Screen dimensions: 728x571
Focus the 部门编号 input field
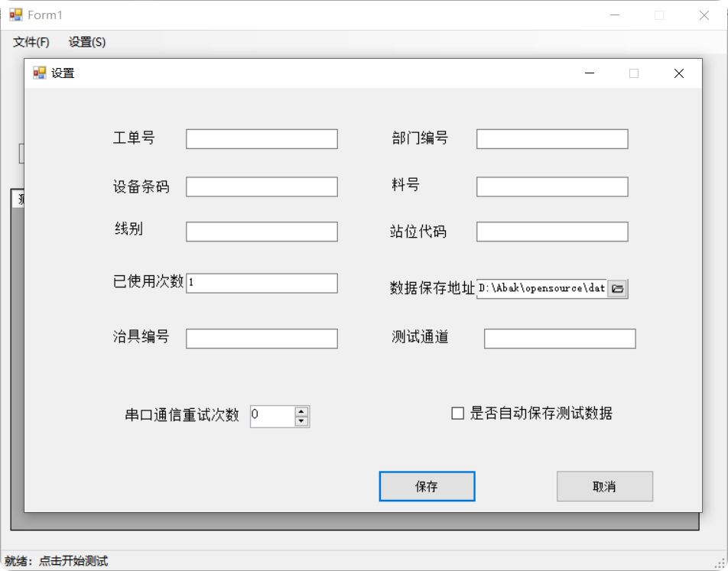click(x=552, y=139)
